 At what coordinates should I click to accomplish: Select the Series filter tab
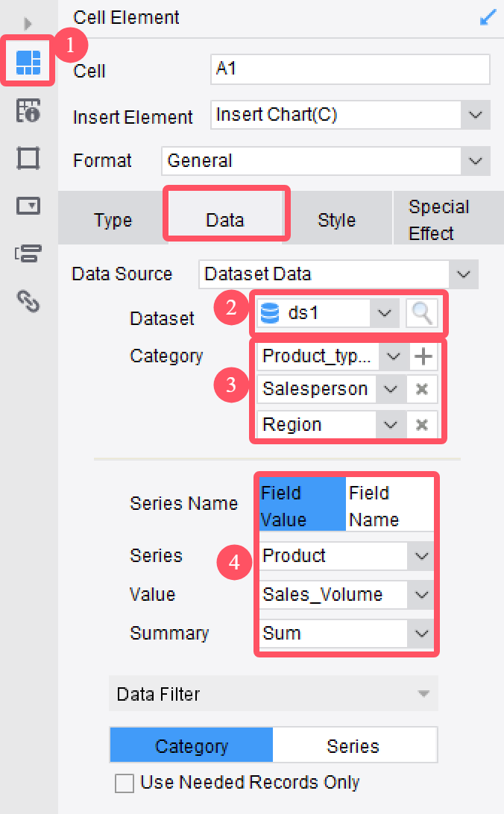coord(353,746)
